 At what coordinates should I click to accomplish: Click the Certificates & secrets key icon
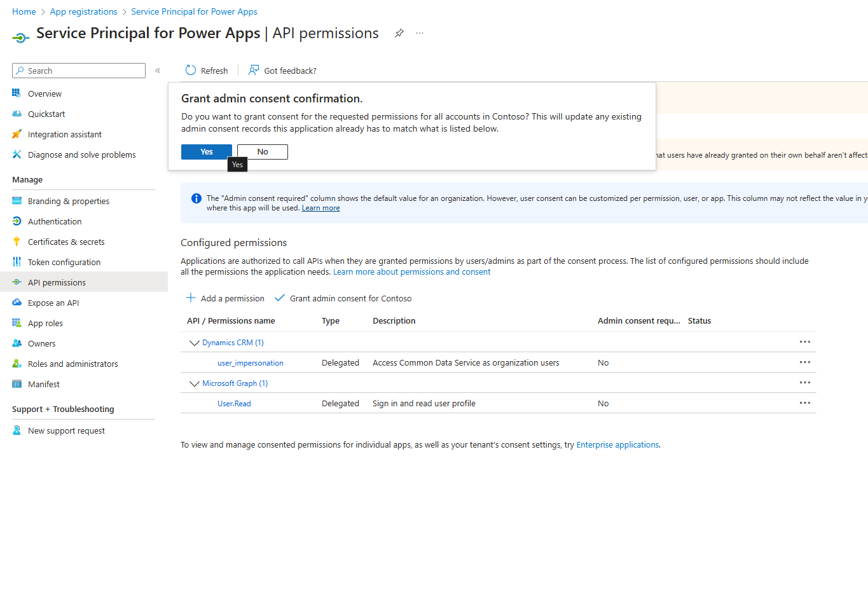[x=17, y=242]
